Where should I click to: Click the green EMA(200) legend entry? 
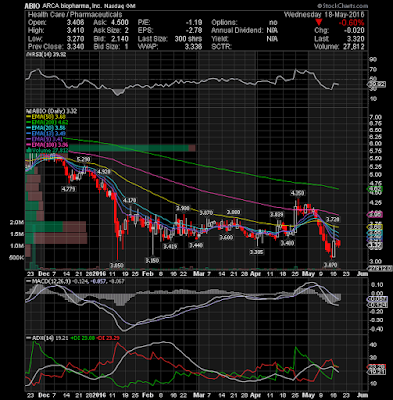tap(47, 122)
